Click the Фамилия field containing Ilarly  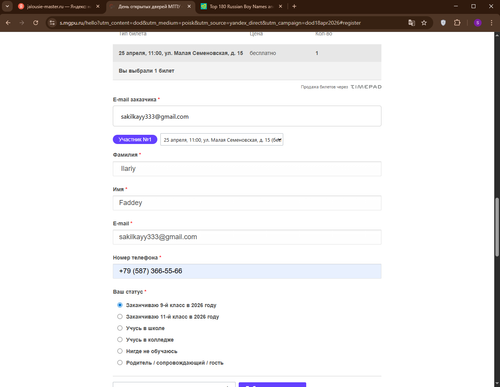247,169
